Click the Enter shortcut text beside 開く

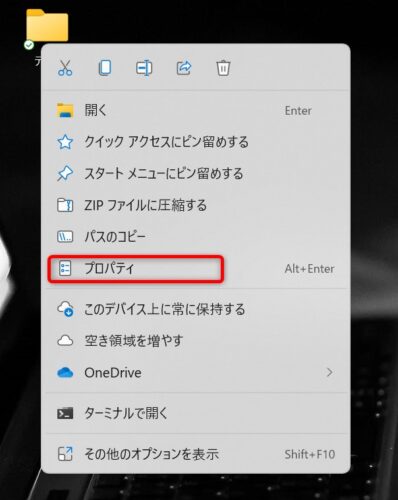tap(298, 111)
